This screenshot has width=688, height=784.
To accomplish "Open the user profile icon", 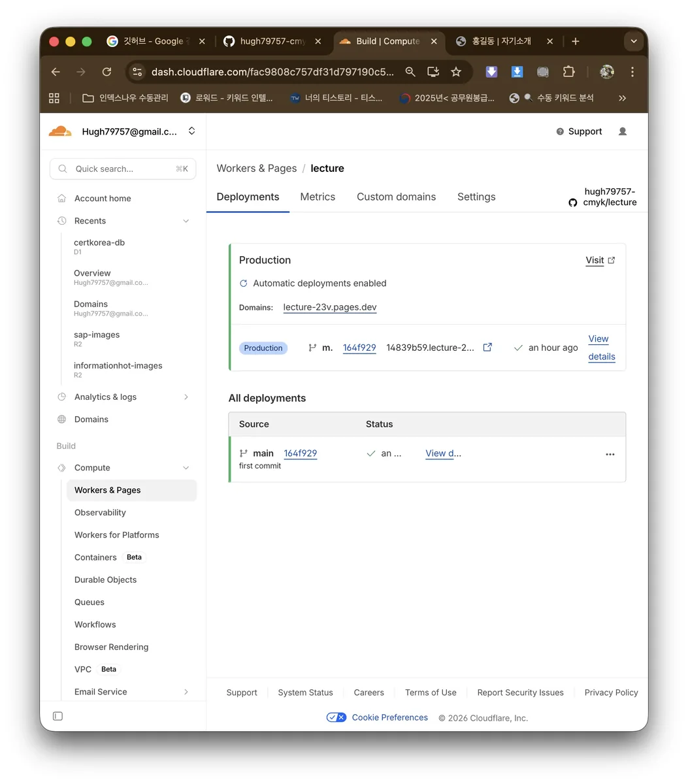I will point(623,131).
